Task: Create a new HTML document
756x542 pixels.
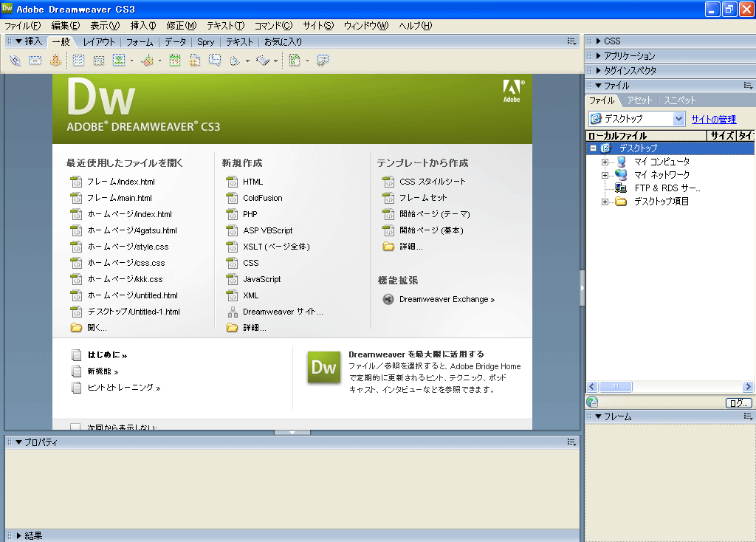Action: (252, 182)
